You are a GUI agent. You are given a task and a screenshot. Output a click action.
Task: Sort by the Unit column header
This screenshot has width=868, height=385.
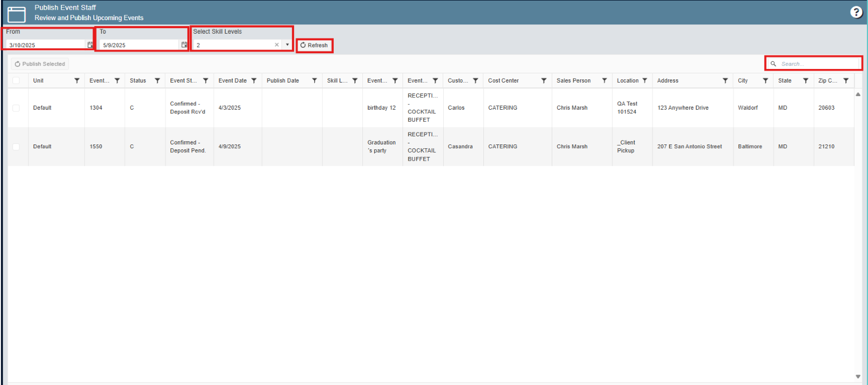[x=39, y=80]
